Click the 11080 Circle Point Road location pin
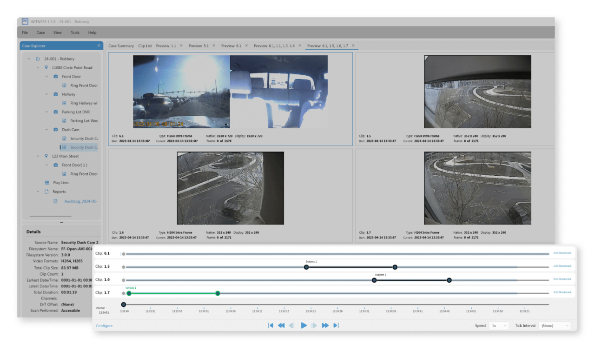The width and height of the screenshot is (595, 364). (46, 67)
